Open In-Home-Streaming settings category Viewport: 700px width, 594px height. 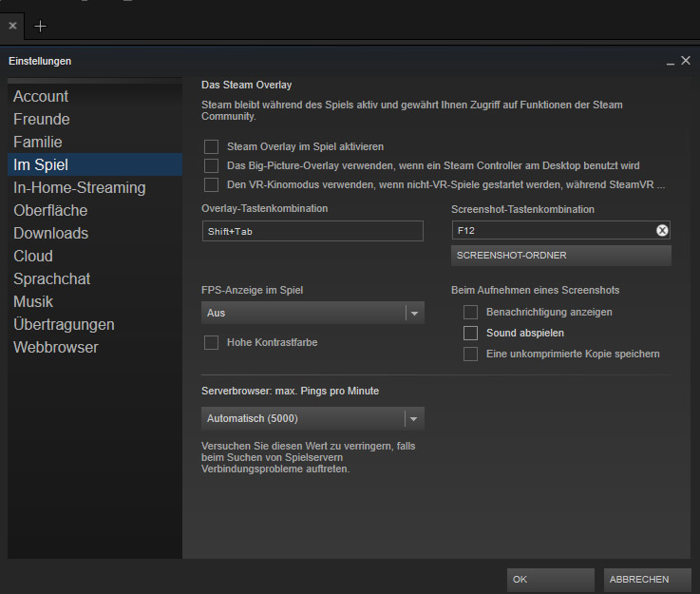pos(95,187)
